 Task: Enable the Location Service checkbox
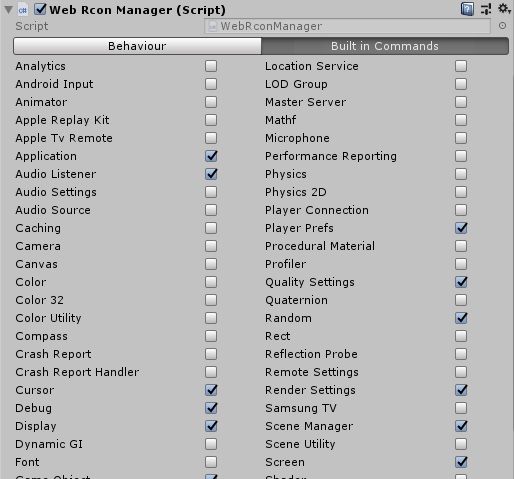click(x=461, y=66)
